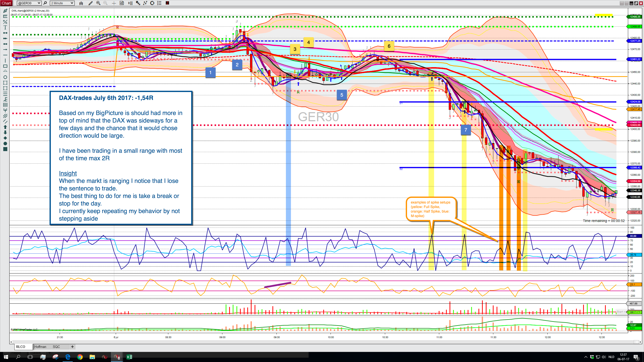Click the 12354,58 price marker

(x=635, y=181)
